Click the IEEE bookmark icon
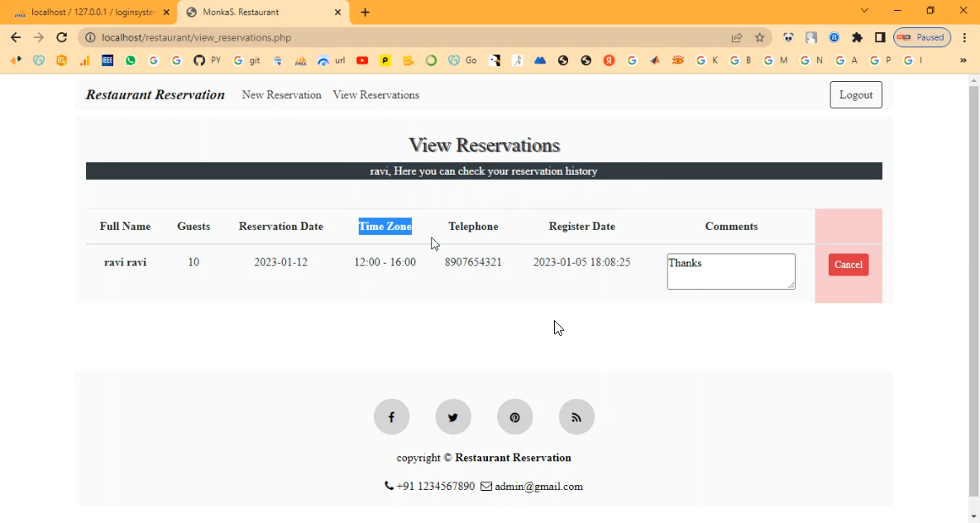Viewport: 980px width, 523px height. pos(108,60)
